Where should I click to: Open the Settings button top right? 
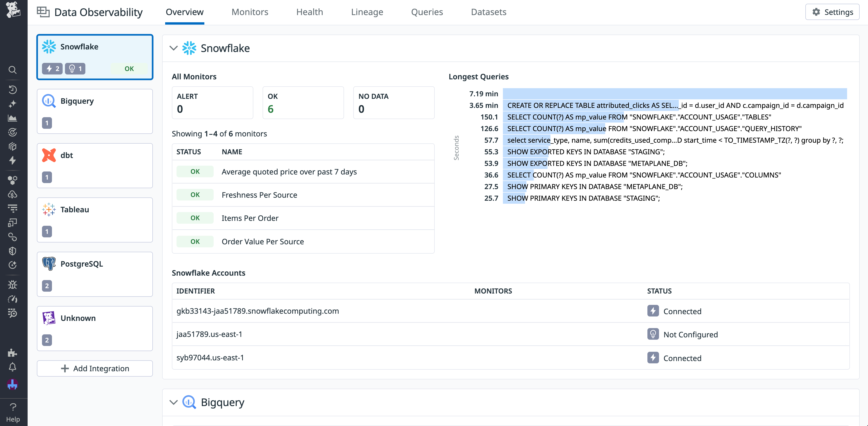[x=832, y=12]
